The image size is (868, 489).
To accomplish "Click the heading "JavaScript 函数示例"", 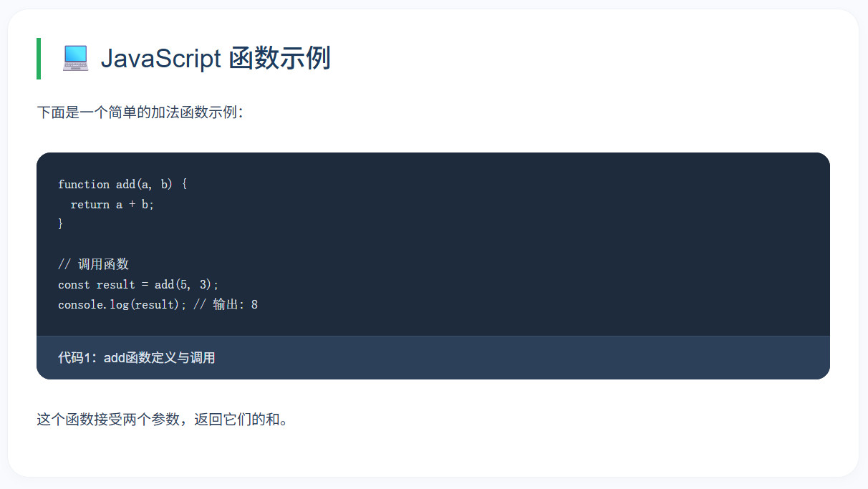I will coord(216,58).
